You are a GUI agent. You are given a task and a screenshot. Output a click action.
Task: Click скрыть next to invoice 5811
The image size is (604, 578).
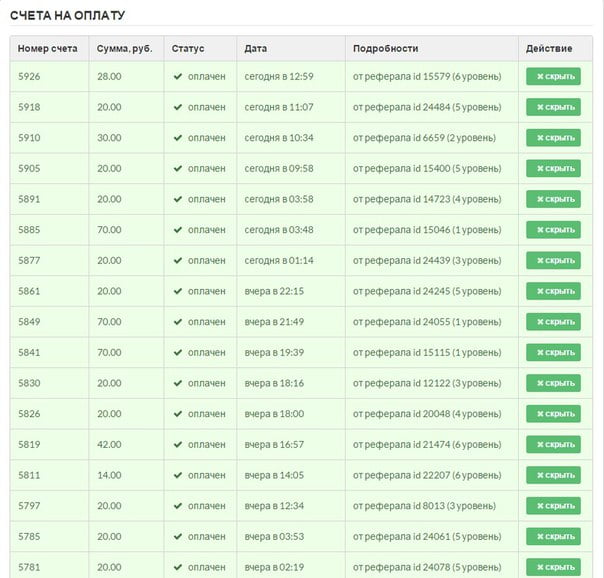point(553,475)
